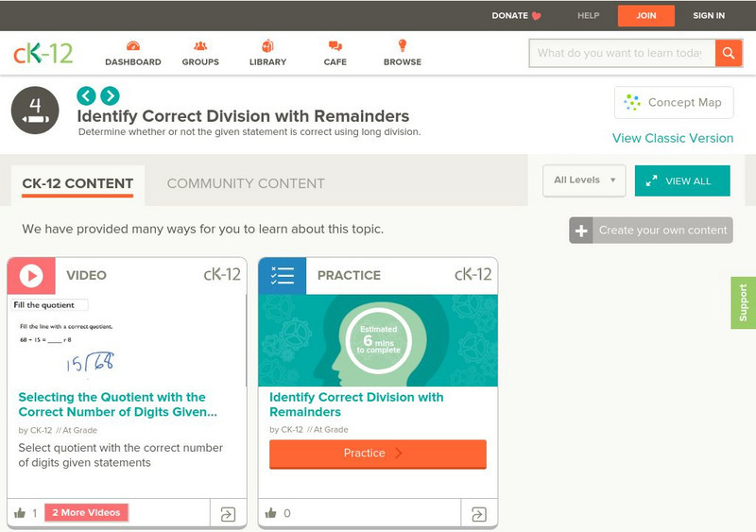The width and height of the screenshot is (756, 532).
Task: Click Create your own content button
Action: pyautogui.click(x=651, y=231)
